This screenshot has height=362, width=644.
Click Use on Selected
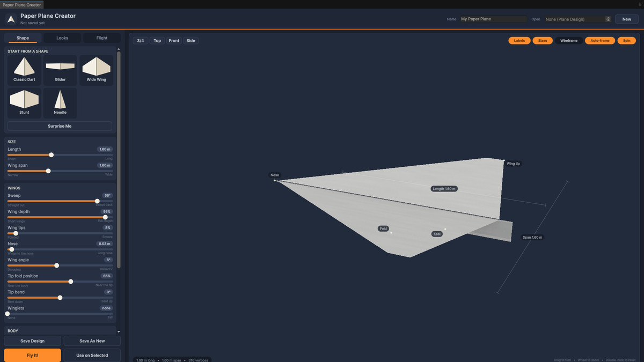click(x=92, y=355)
